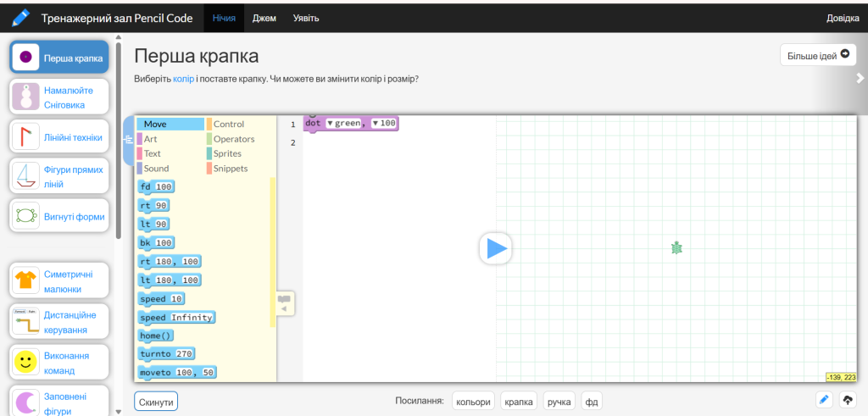Click the Більше ідей button
The height and width of the screenshot is (416, 868).
pos(818,55)
